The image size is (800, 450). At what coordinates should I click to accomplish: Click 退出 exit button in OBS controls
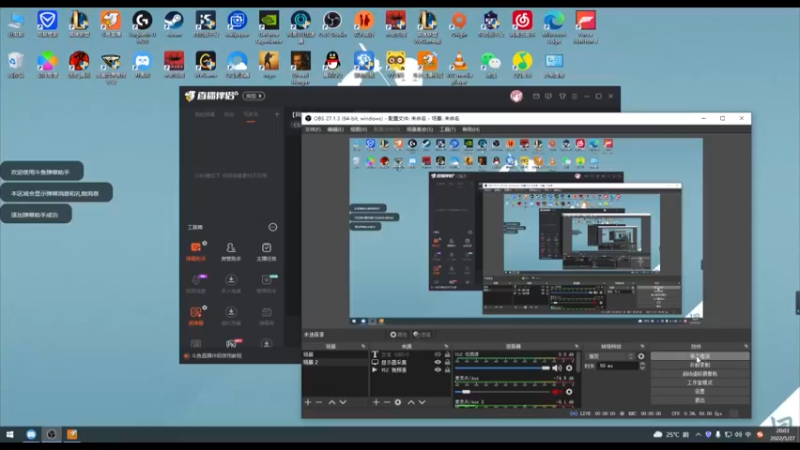[x=699, y=399]
